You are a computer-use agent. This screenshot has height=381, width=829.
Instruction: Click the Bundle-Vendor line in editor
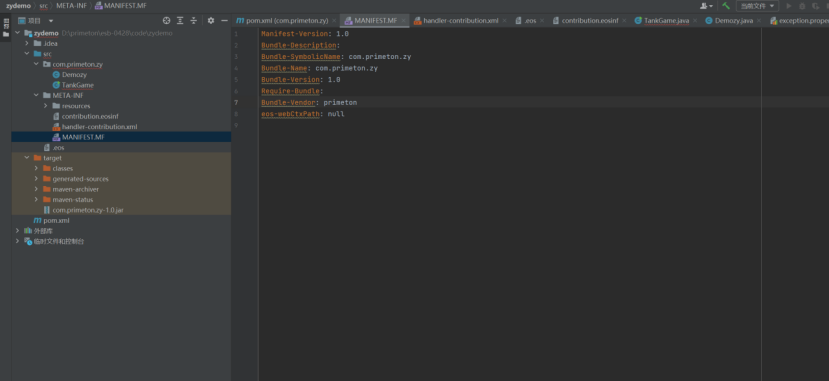(309, 103)
